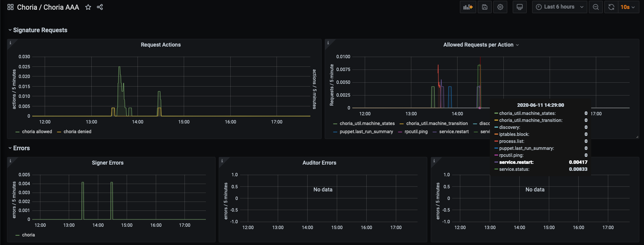Viewport: 644px width, 245px height.
Task: Toggle choria_util.machine_transition legend series
Action: tap(437, 123)
